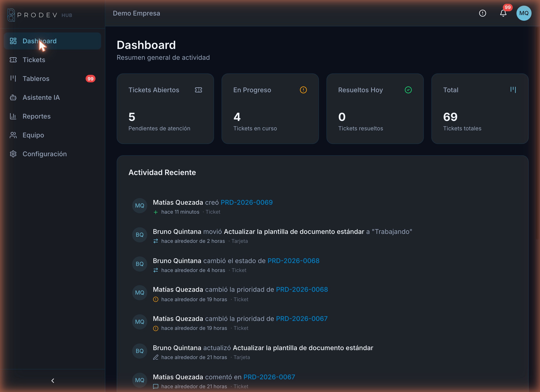
Task: Open the MQ user avatar menu
Action: coord(524,13)
